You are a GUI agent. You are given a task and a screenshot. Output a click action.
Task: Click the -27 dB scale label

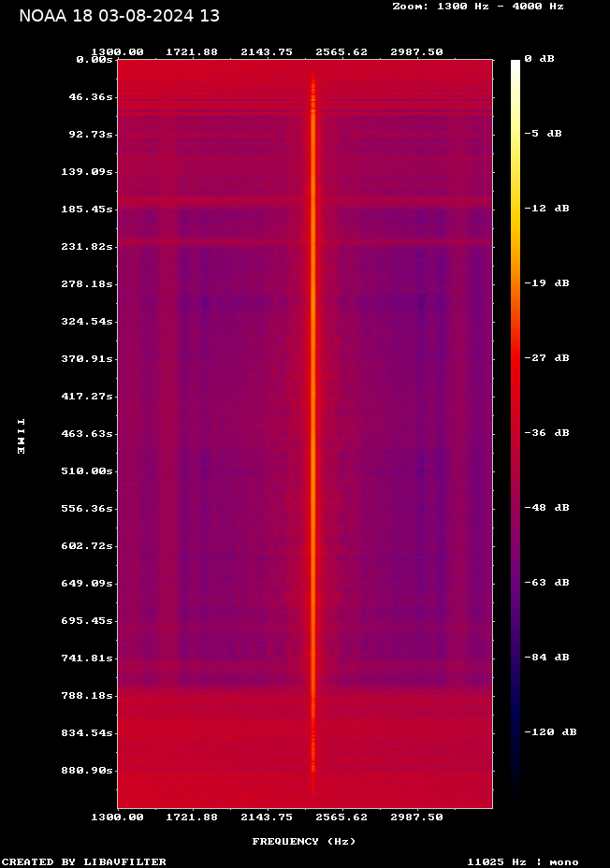click(545, 358)
